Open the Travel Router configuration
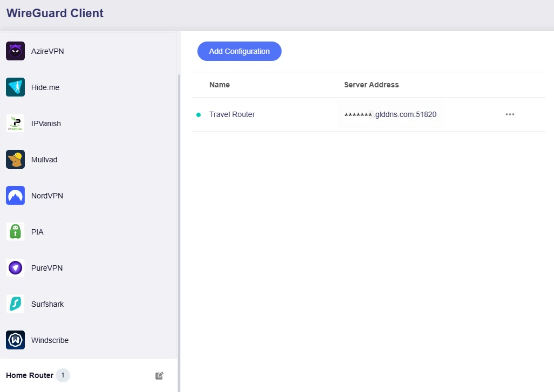The width and height of the screenshot is (554, 392). 232,114
